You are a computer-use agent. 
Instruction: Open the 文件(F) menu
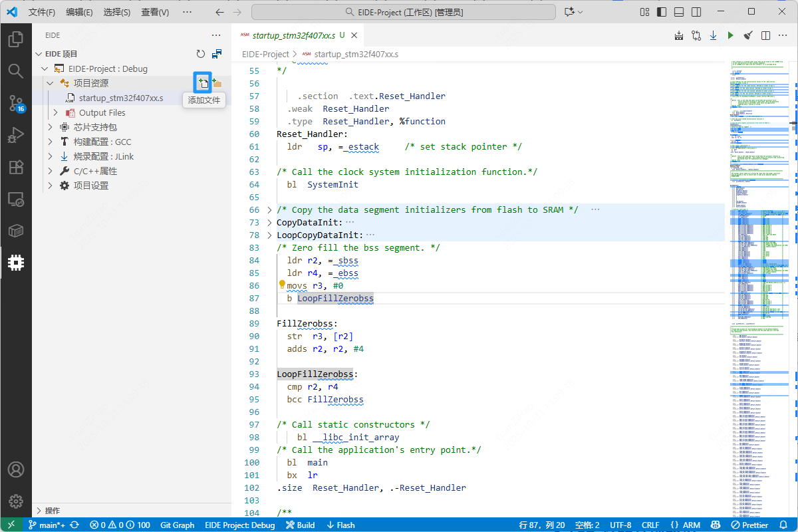point(42,12)
